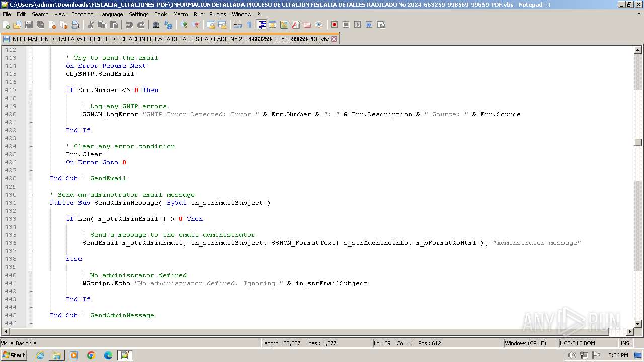Screen dimensions: 644x362
Task: Click the Paste clipboard icon
Action: pos(114,25)
